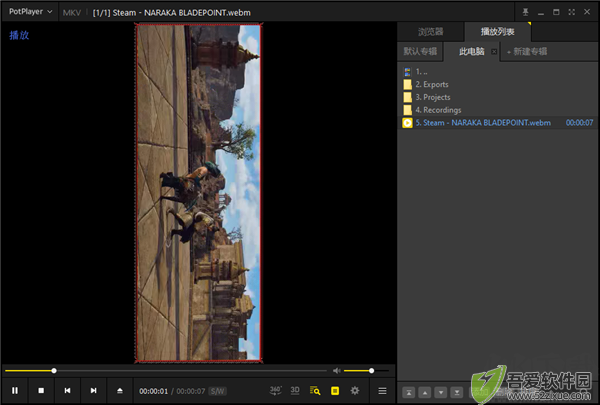The image size is (600, 405).
Task: Select the 默认专辑 playlist tab
Action: (420, 51)
